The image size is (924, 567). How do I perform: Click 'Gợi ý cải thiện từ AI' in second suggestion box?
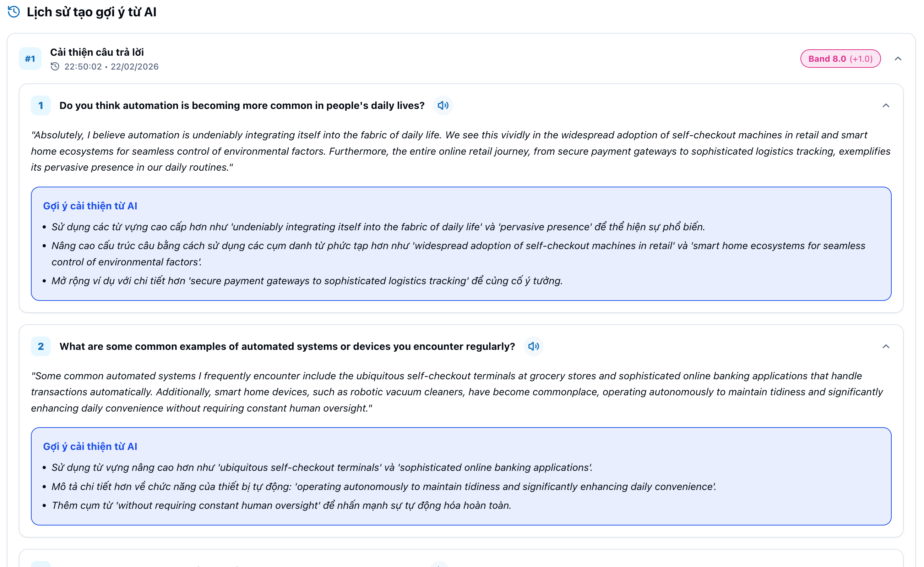coord(90,446)
